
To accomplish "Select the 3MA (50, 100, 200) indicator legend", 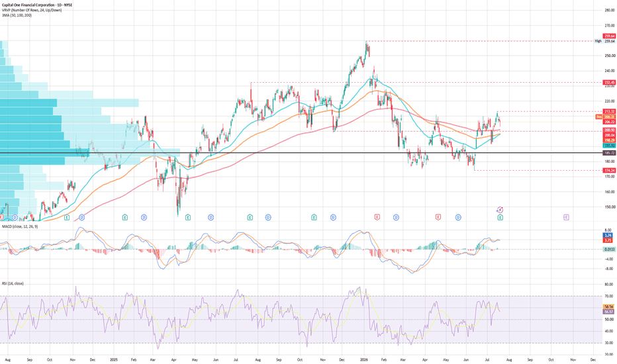I will pos(17,15).
